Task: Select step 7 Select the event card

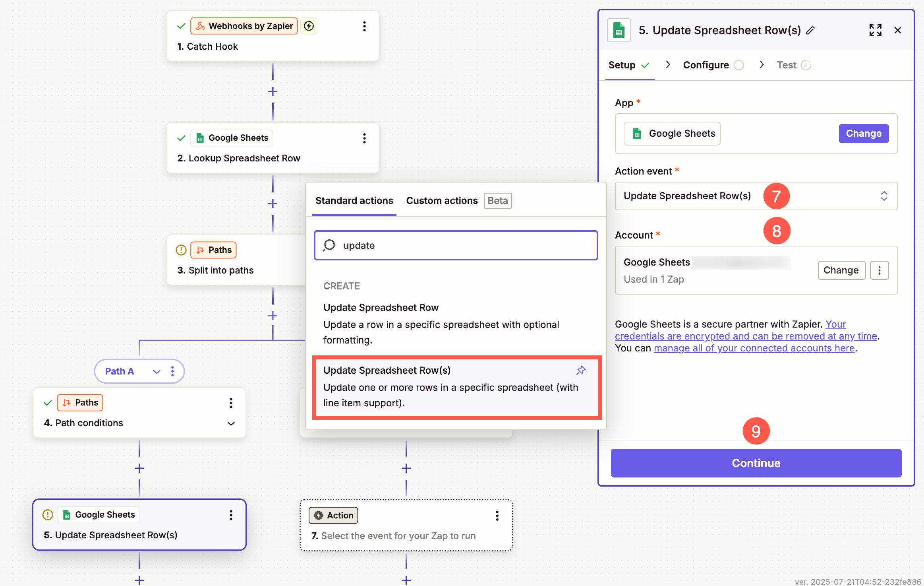Action: click(406, 526)
